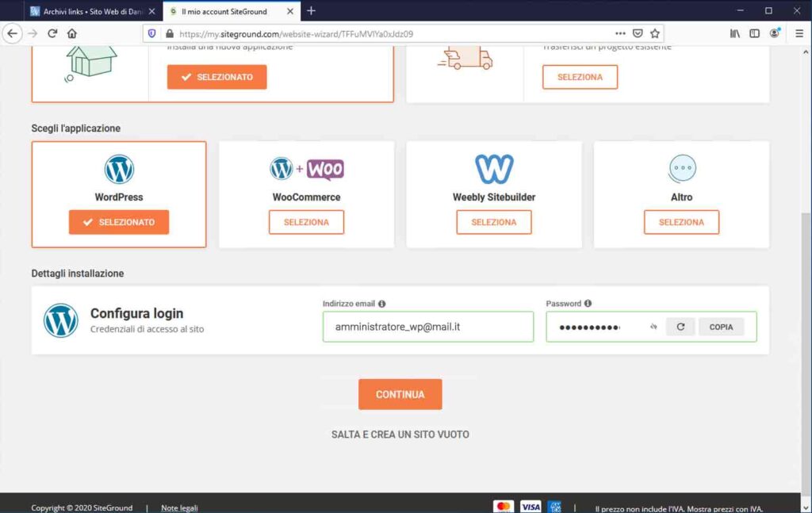Click the American Express payment logo

click(x=554, y=507)
